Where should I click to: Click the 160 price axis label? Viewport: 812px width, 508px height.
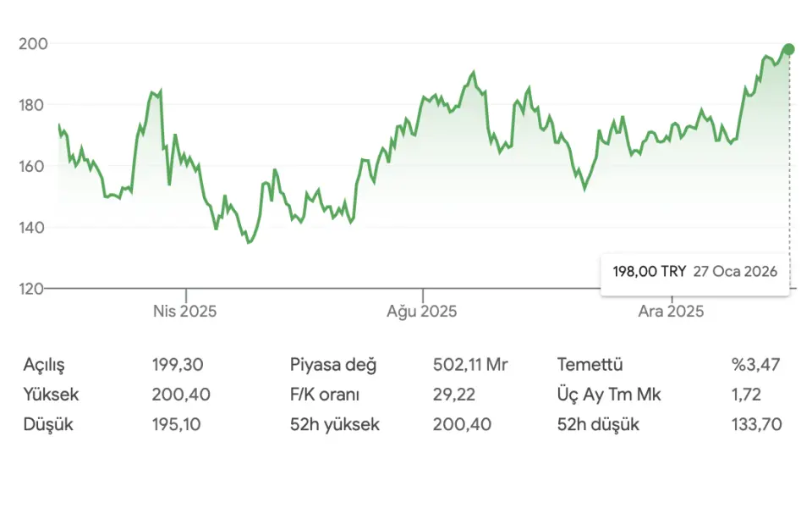pos(32,166)
